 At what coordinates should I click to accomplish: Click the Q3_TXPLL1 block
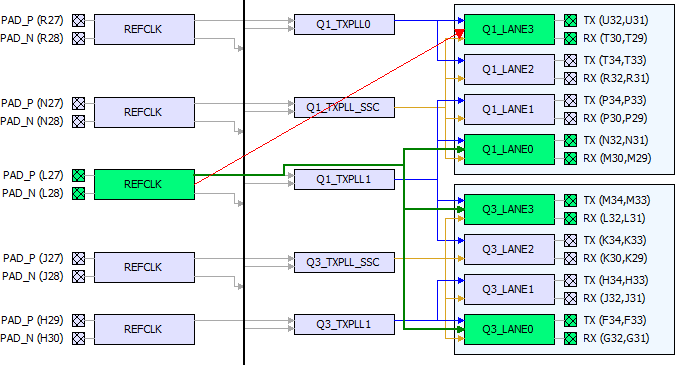[344, 324]
